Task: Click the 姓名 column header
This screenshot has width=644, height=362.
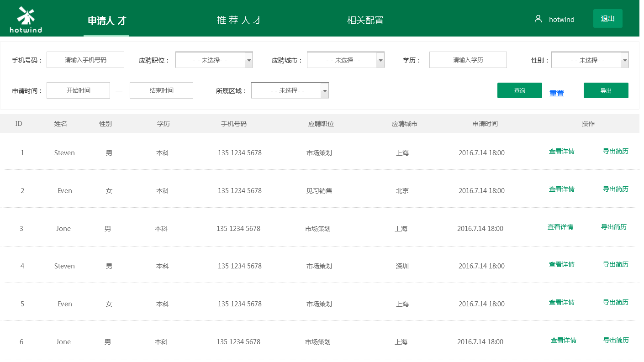Action: point(61,124)
